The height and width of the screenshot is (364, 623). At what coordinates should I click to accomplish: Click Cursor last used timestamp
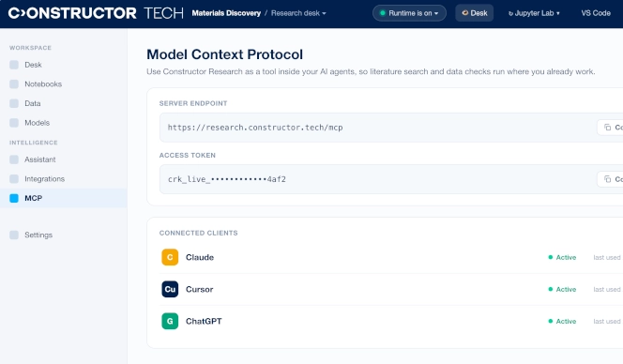pyautogui.click(x=608, y=289)
